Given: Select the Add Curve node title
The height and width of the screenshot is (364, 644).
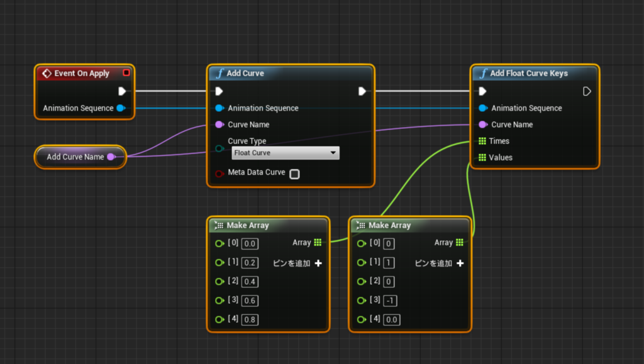Looking at the screenshot, I should pyautogui.click(x=245, y=73).
